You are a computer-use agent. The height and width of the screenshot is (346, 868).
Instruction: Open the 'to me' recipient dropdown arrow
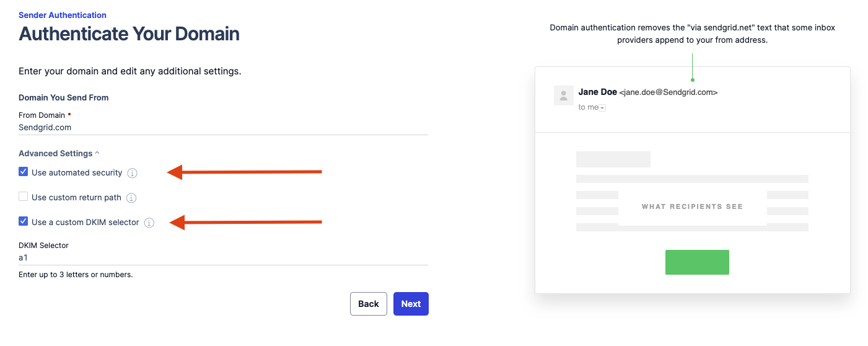point(602,108)
